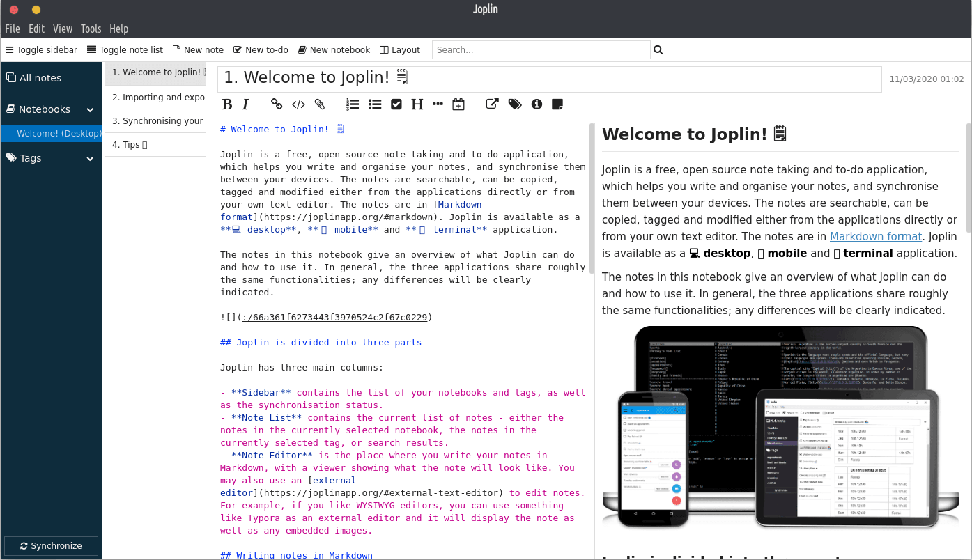Insert a numbered list

pos(353,104)
